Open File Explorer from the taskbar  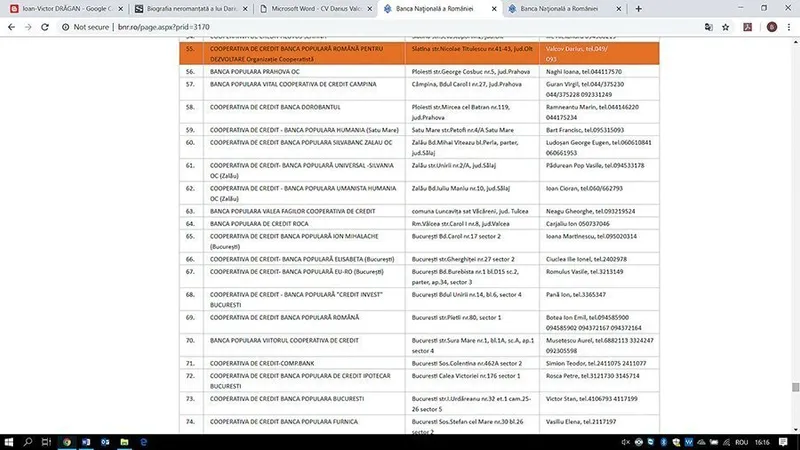click(124, 442)
